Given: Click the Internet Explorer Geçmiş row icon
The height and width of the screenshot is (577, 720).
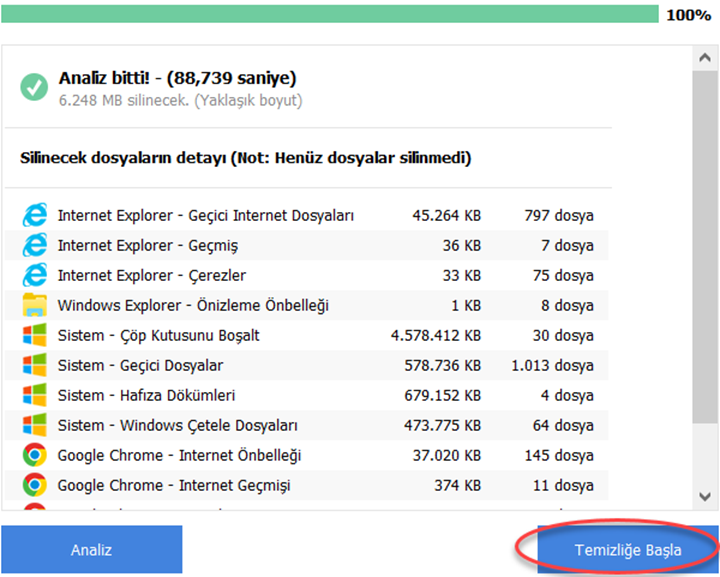Looking at the screenshot, I should (34, 245).
